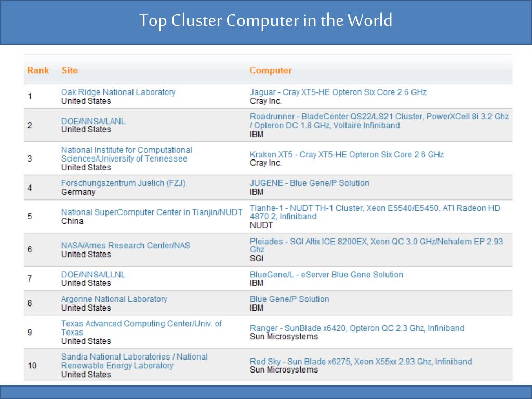Click rank number 3 cell
This screenshot has height=399, width=532.
30,158
